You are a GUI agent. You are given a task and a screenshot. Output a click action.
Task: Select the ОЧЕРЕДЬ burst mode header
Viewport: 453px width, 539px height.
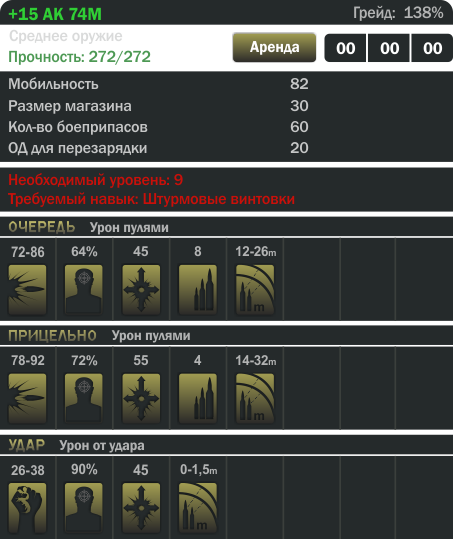click(42, 227)
